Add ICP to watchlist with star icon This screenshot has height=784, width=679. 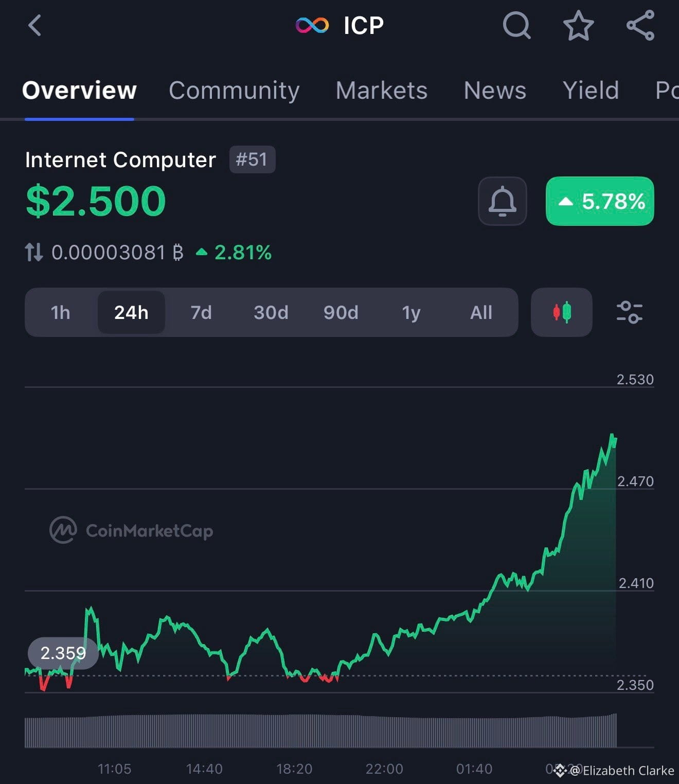[x=579, y=25]
